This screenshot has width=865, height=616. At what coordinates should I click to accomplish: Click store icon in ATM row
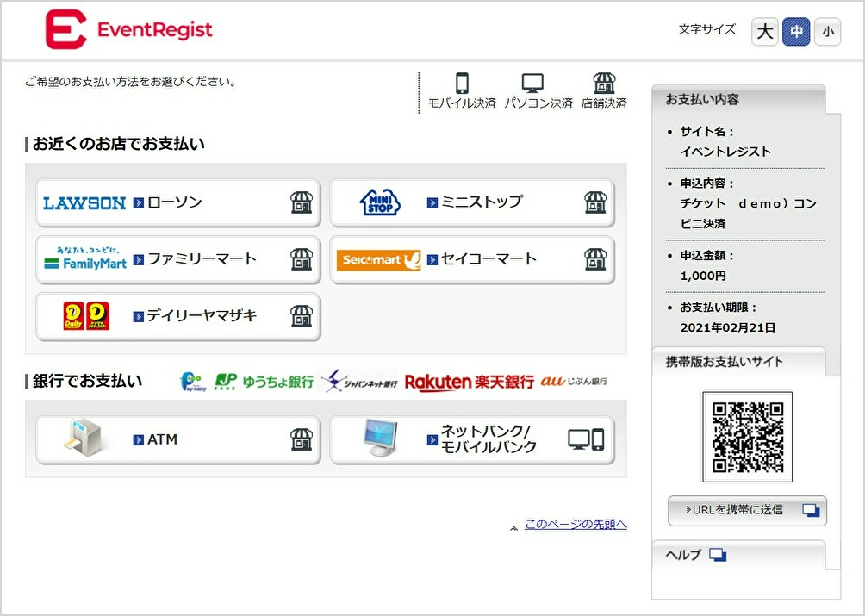pyautogui.click(x=302, y=439)
